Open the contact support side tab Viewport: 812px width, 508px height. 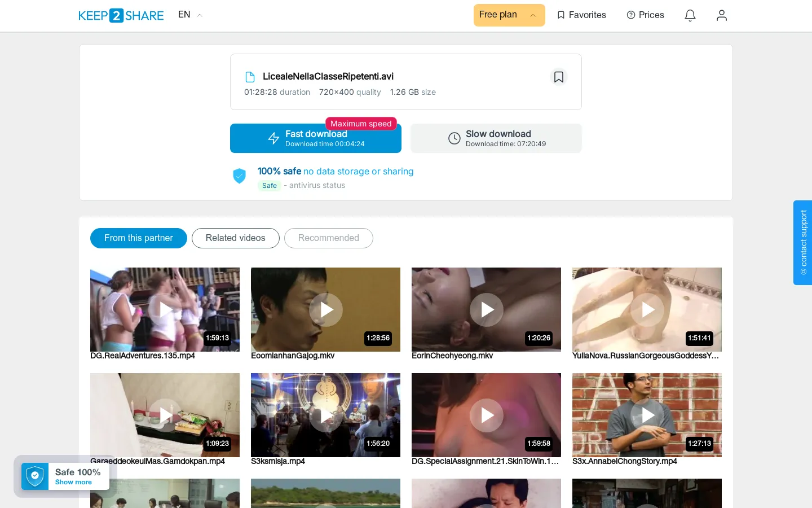click(803, 243)
